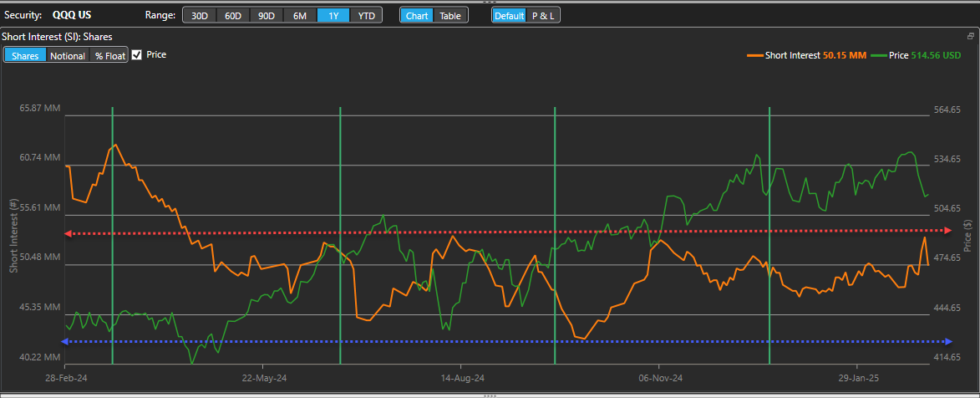Image resolution: width=980 pixels, height=398 pixels.
Task: Switch to Chart view
Action: point(417,16)
